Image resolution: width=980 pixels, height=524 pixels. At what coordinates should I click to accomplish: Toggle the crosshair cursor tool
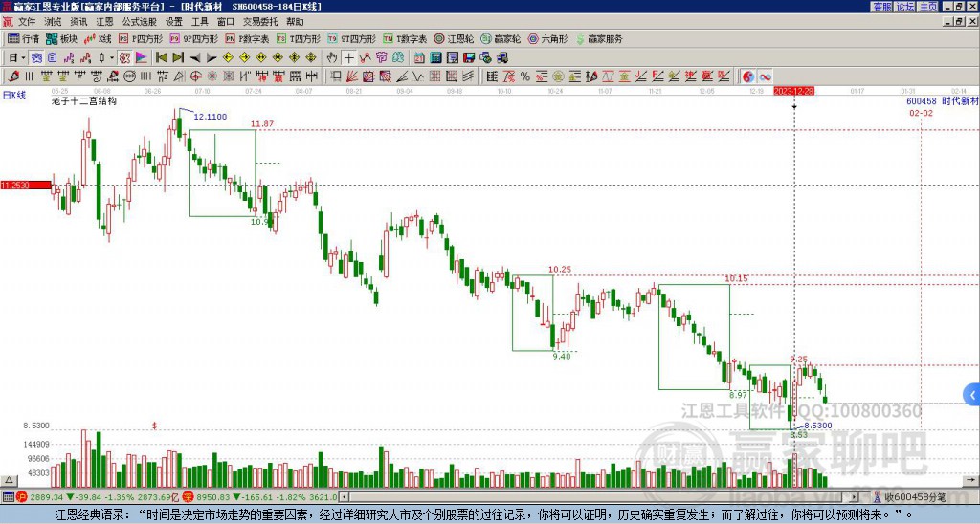[348, 57]
